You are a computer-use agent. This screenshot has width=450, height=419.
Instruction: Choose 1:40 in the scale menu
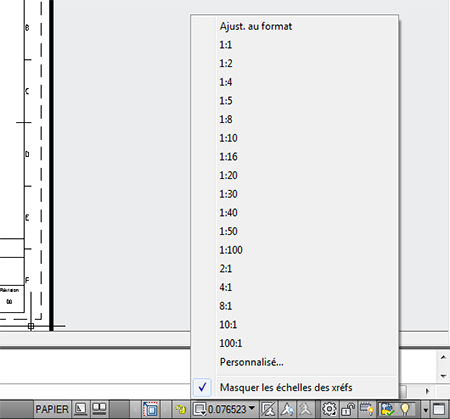pos(295,213)
